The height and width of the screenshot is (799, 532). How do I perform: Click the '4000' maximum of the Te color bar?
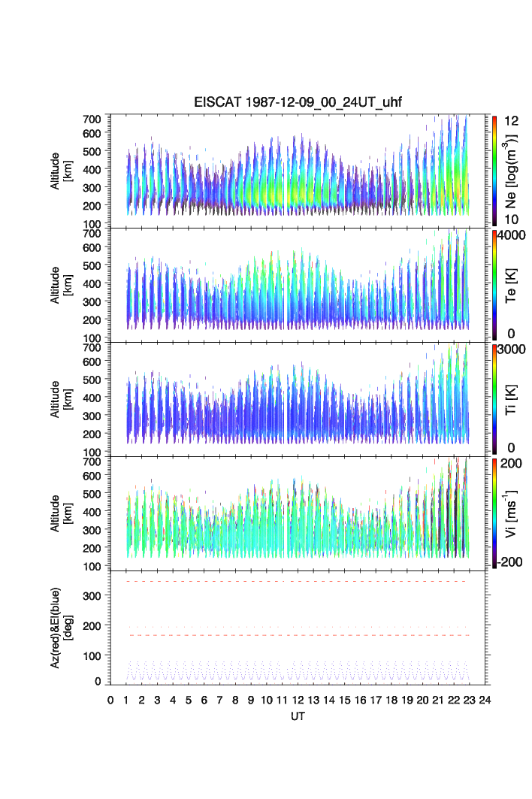click(x=512, y=235)
